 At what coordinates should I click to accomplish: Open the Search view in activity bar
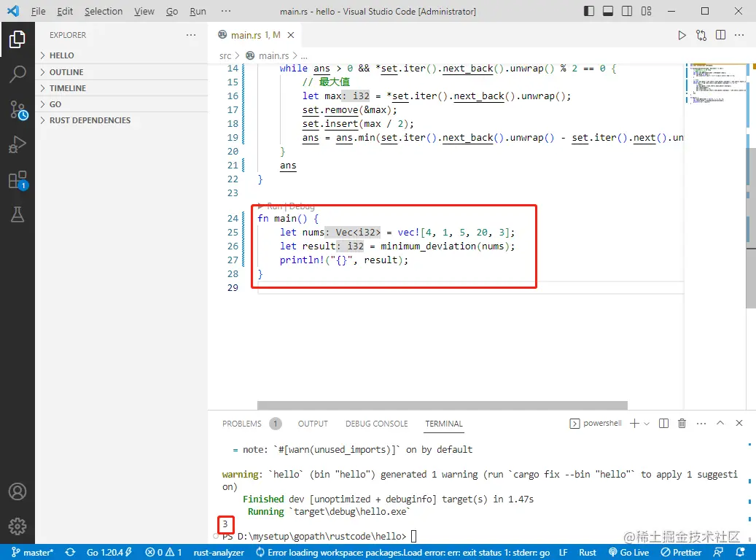(17, 74)
